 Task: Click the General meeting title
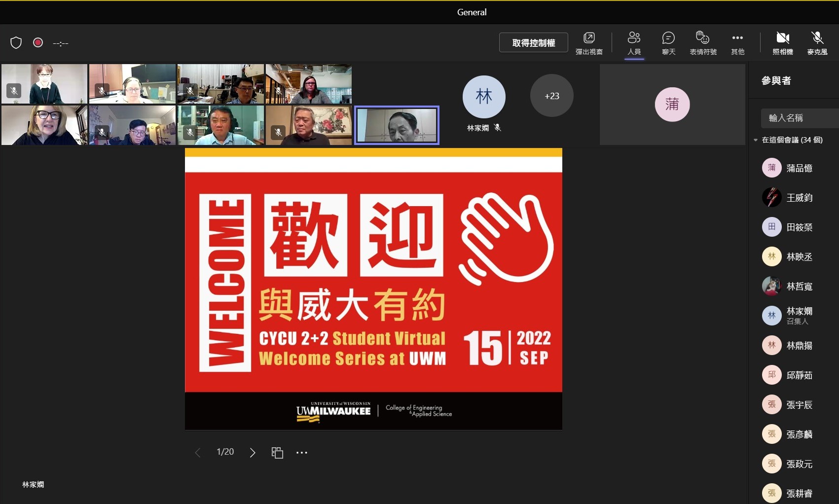tap(472, 12)
